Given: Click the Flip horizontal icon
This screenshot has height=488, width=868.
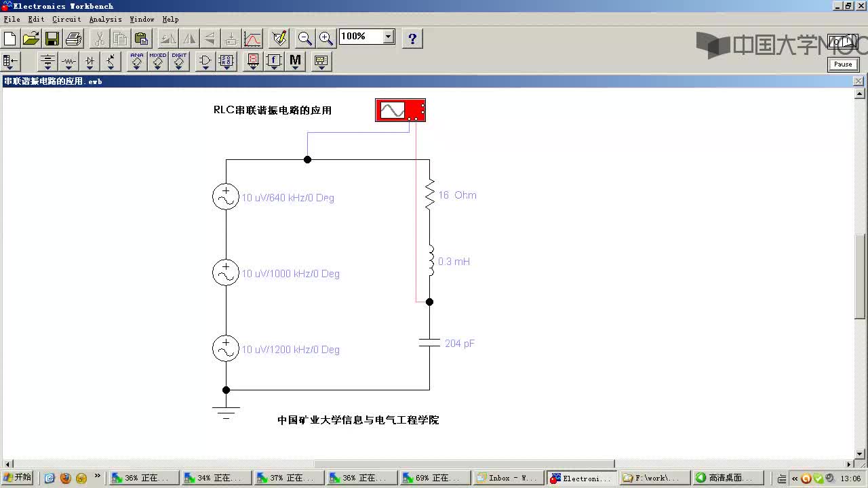Looking at the screenshot, I should (189, 38).
